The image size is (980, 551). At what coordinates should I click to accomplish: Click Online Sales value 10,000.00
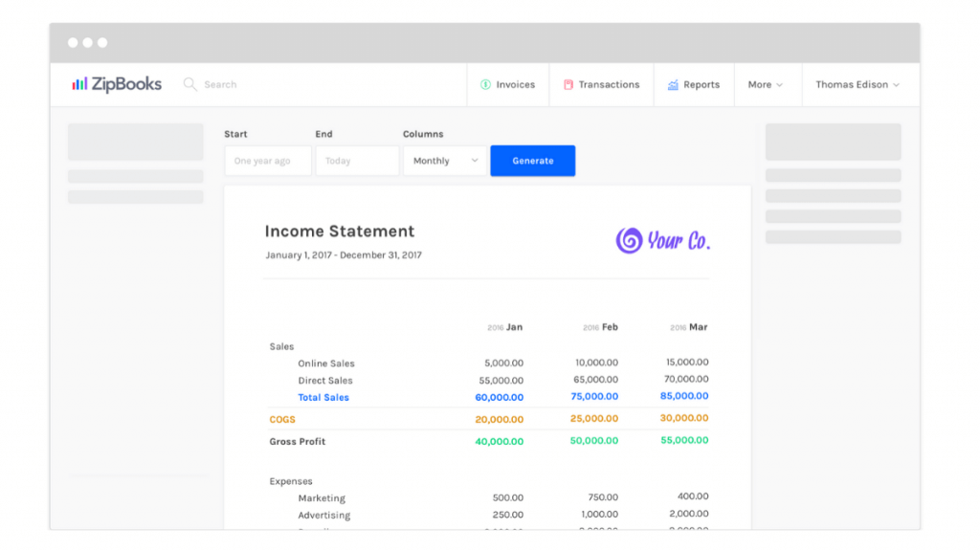point(596,363)
